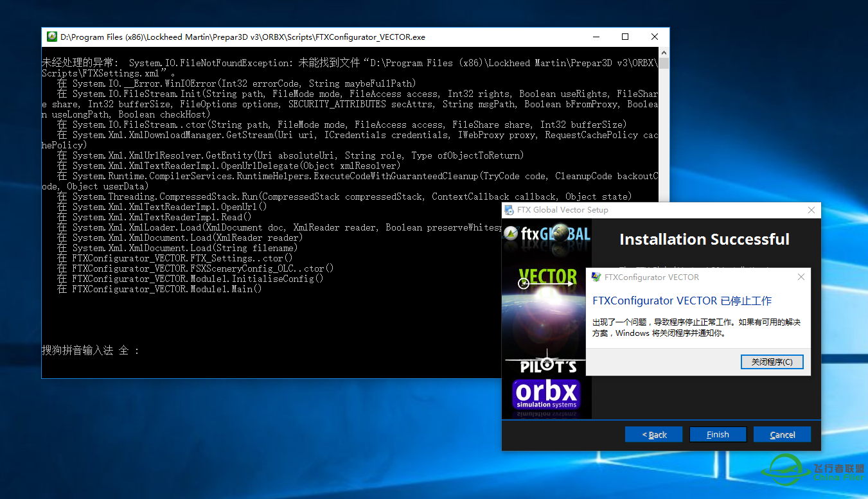The height and width of the screenshot is (499, 868).
Task: Close the FTX Global Vector Setup window
Action: pos(811,210)
